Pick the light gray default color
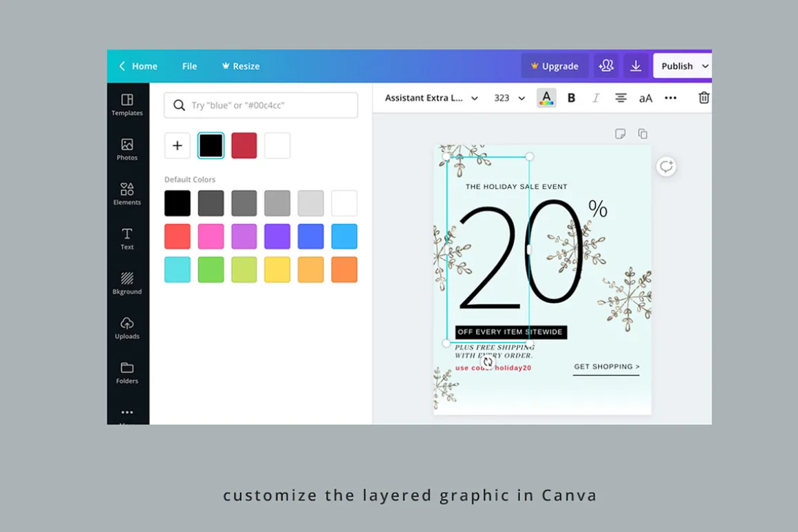The height and width of the screenshot is (532, 798). click(x=310, y=203)
